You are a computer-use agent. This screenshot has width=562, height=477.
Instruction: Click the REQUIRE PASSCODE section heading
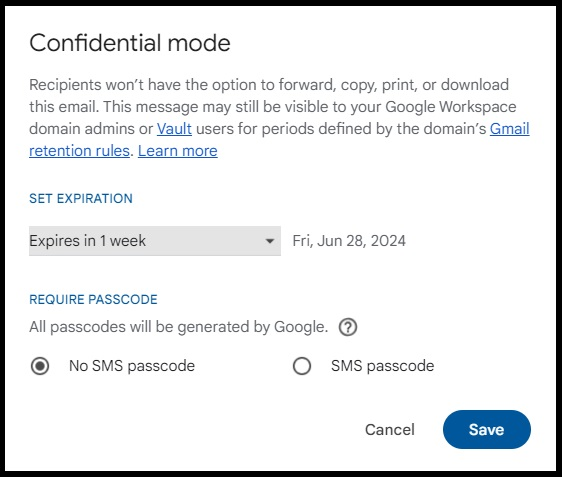[x=93, y=300]
